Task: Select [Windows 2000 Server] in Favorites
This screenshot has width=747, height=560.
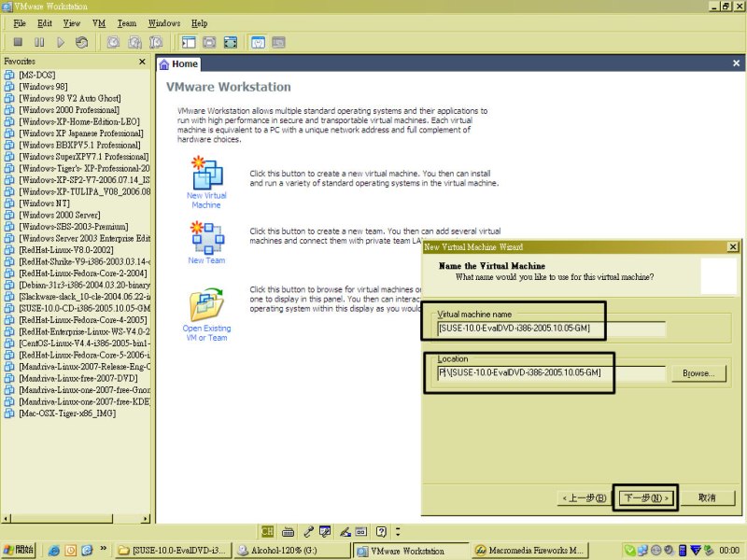Action: 60,216
